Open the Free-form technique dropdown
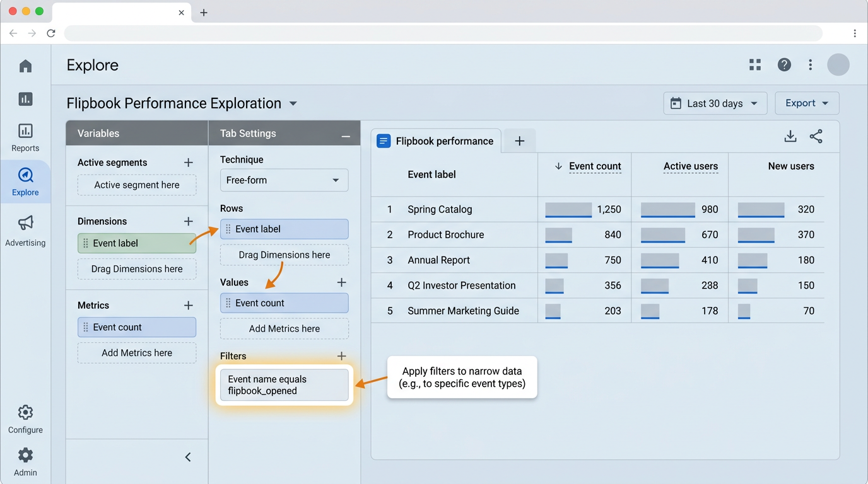 [x=284, y=180]
